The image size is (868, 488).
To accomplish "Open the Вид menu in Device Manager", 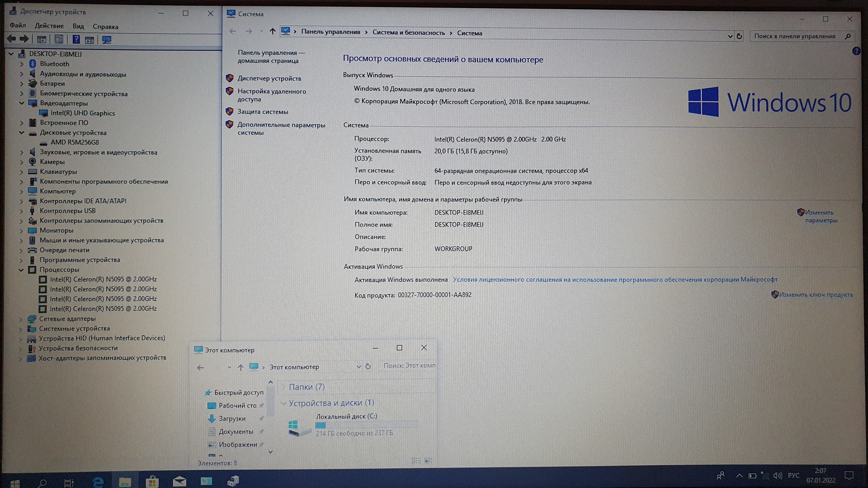I will click(x=78, y=26).
